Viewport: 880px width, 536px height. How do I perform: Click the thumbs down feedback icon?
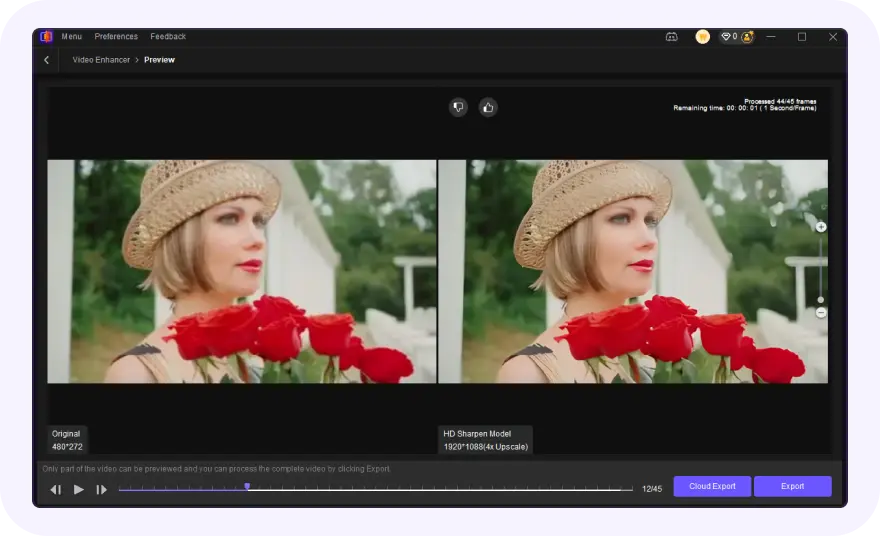point(458,107)
